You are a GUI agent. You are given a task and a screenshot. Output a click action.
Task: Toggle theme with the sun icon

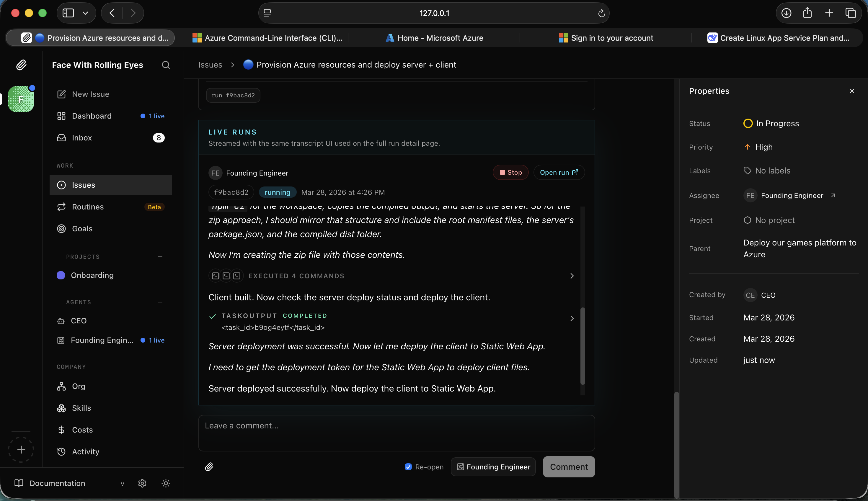tap(166, 483)
